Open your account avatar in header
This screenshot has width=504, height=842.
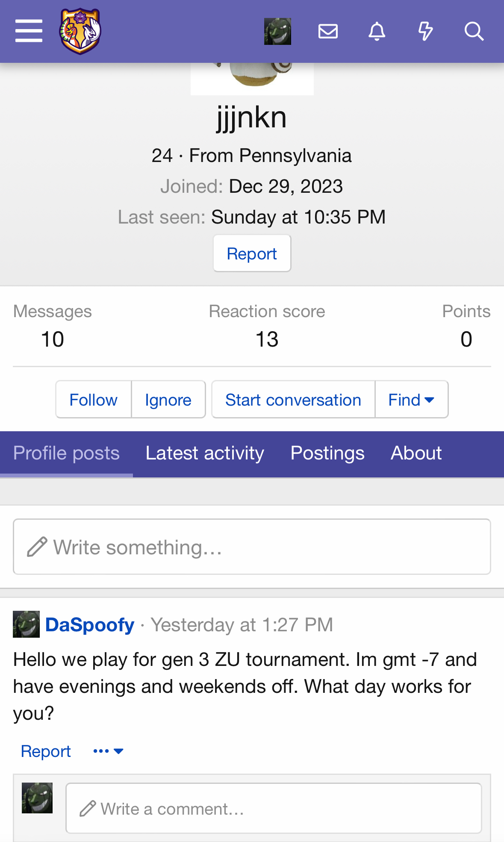[x=277, y=31]
